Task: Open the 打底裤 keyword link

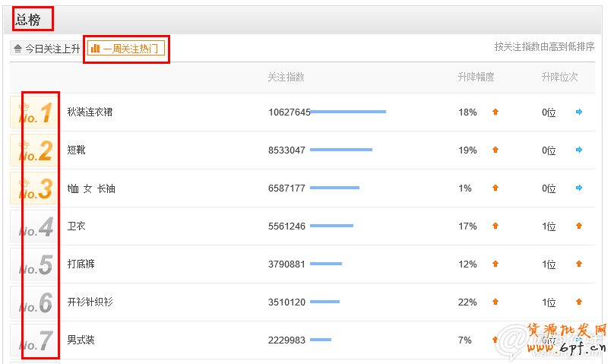Action: [81, 264]
